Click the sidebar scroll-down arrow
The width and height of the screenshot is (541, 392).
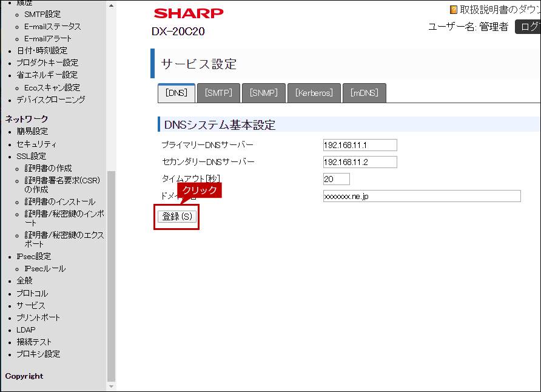(x=111, y=387)
